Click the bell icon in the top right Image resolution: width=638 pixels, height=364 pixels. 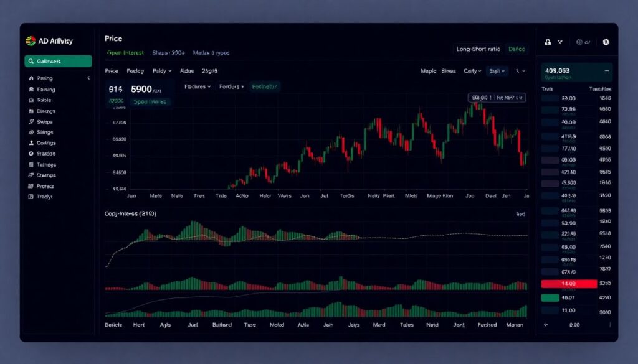(548, 42)
